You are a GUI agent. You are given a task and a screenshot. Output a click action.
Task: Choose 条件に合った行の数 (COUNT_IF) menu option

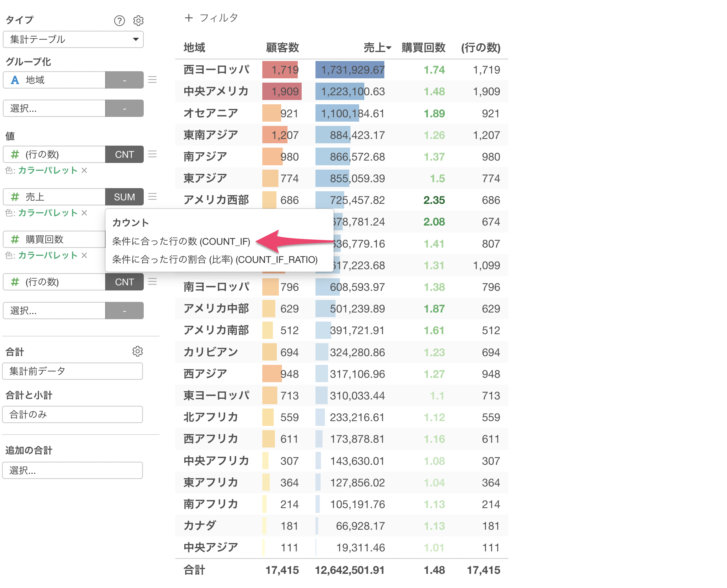point(181,241)
